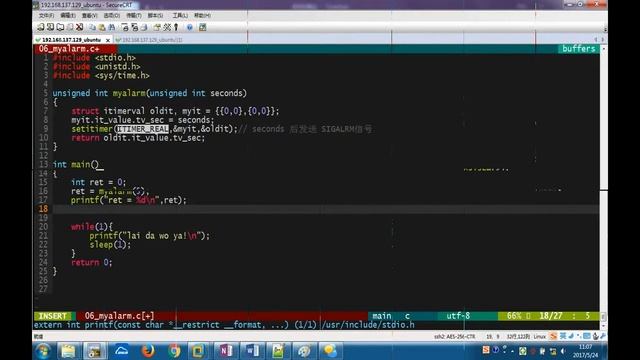Open Firefox from the taskbar
This screenshot has width=640, height=360.
(147, 351)
